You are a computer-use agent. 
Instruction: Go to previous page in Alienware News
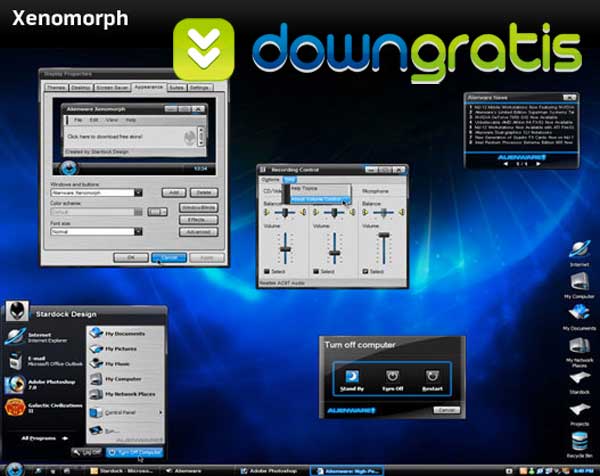point(505,164)
